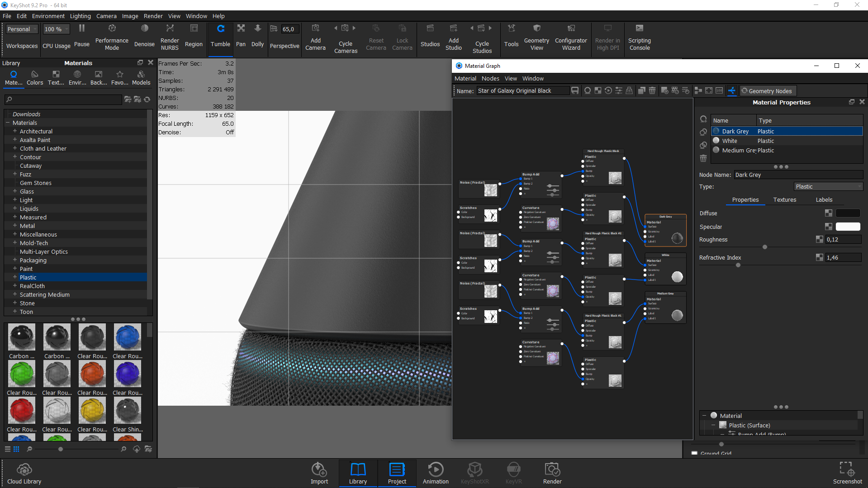Enable Render NURBS

tap(170, 38)
